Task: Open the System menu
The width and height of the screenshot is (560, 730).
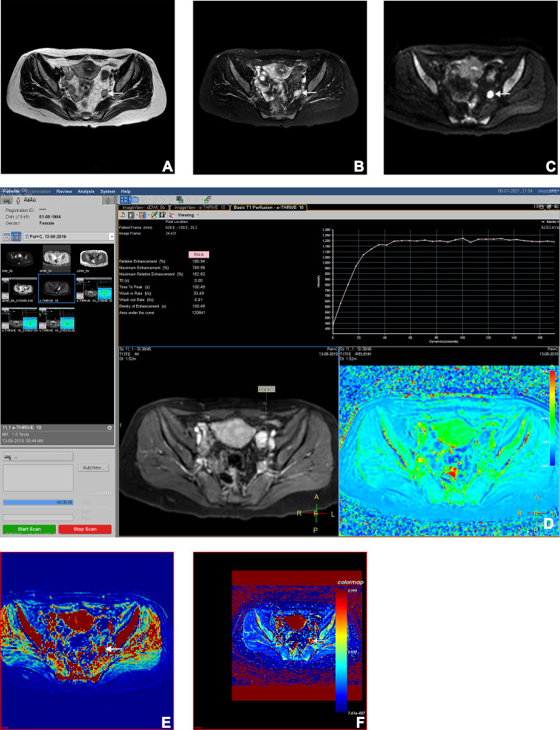Action: (107, 191)
